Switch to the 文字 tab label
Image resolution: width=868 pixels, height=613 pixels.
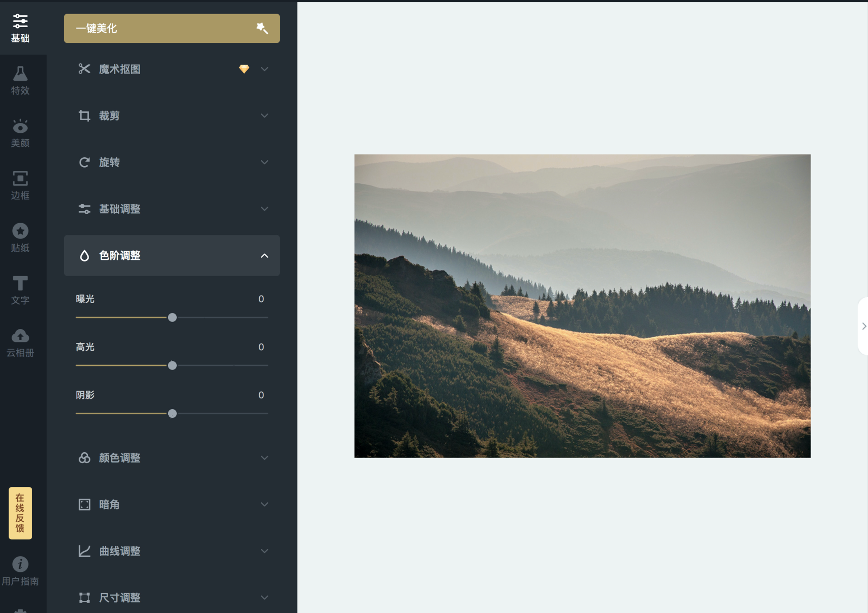click(x=20, y=300)
